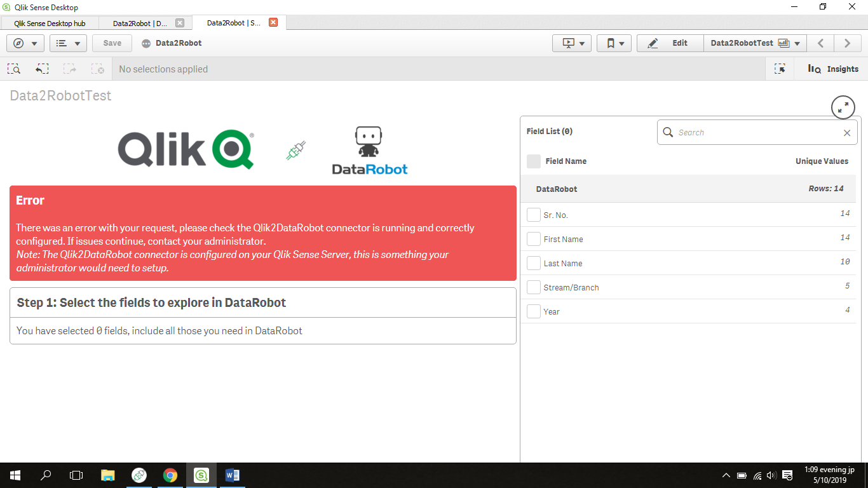Open the bookmarks dropdown
Image resolution: width=868 pixels, height=488 pixels.
tap(614, 43)
